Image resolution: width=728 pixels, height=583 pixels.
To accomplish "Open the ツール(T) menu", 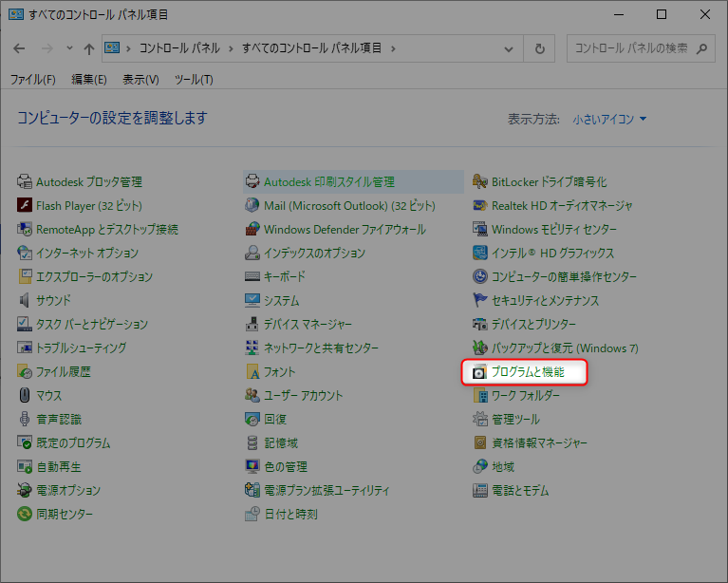I will (x=194, y=80).
